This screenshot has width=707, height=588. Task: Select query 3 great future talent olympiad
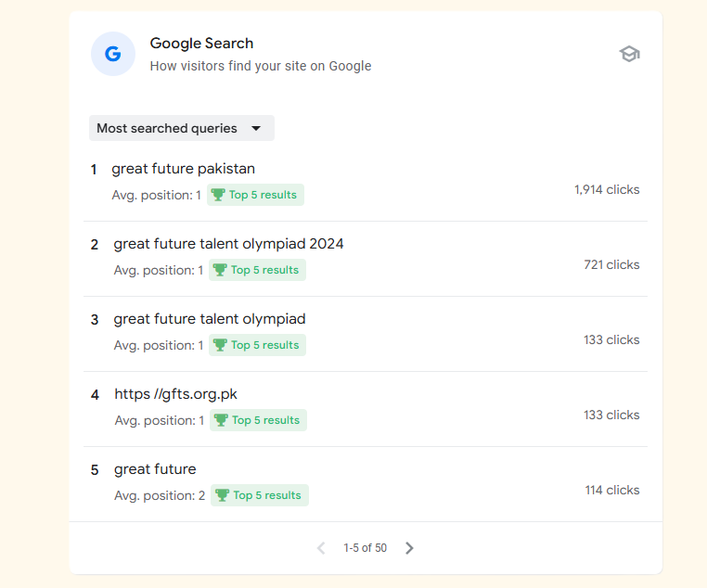(209, 319)
